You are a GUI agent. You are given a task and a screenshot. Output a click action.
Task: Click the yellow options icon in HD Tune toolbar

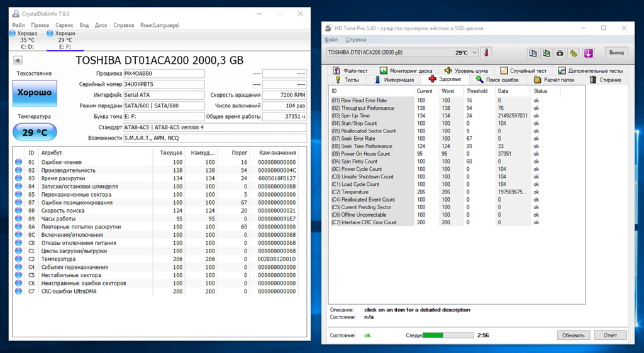[x=574, y=53]
